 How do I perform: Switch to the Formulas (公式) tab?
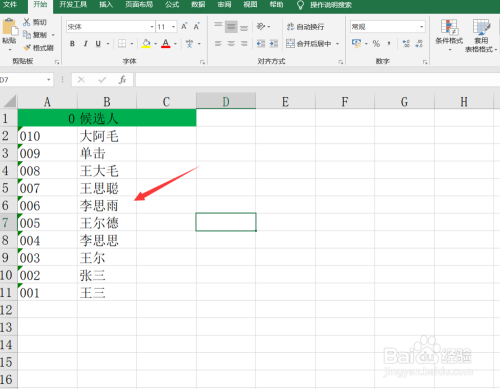[172, 5]
